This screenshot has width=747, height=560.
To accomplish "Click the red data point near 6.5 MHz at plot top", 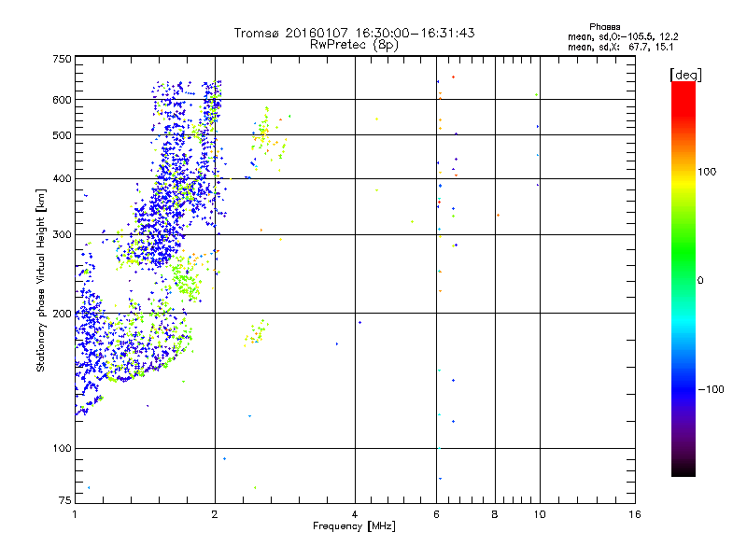I will pyautogui.click(x=453, y=77).
